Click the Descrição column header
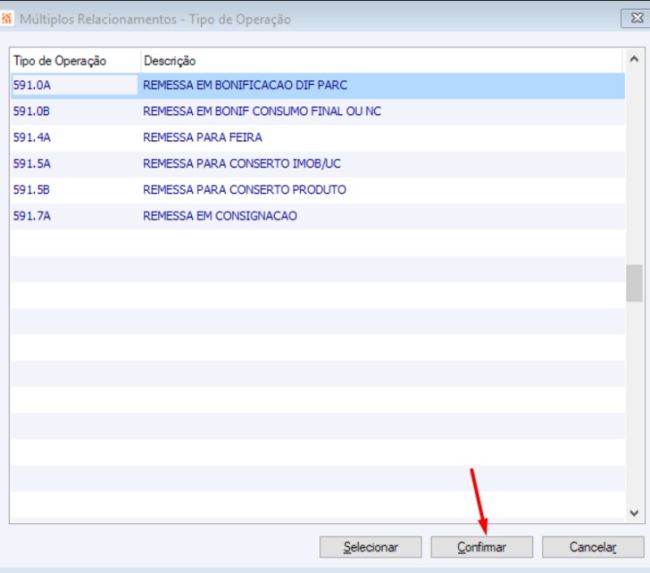650x573 pixels. click(381, 61)
